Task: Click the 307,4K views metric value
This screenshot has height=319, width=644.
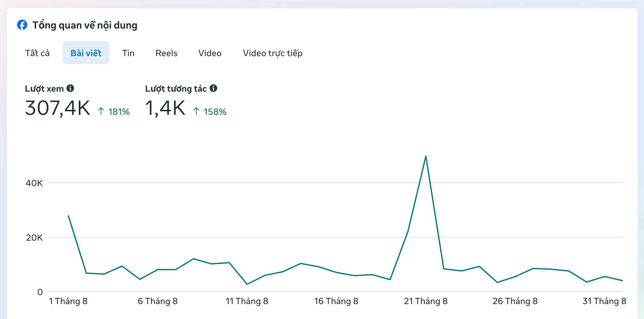Action: pos(58,108)
